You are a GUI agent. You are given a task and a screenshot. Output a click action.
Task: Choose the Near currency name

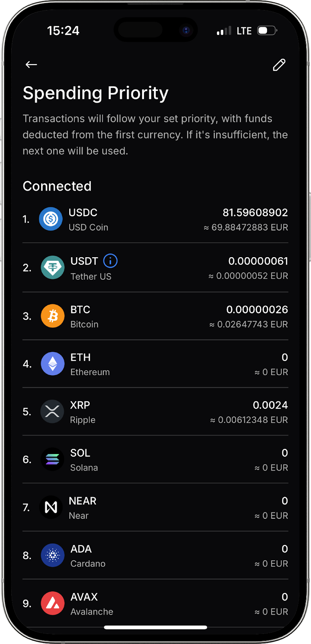point(78,516)
